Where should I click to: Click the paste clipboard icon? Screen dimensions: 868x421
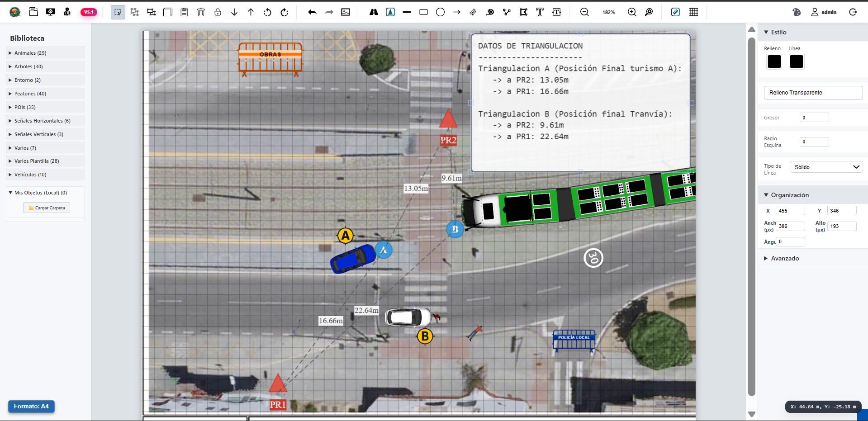coord(184,12)
